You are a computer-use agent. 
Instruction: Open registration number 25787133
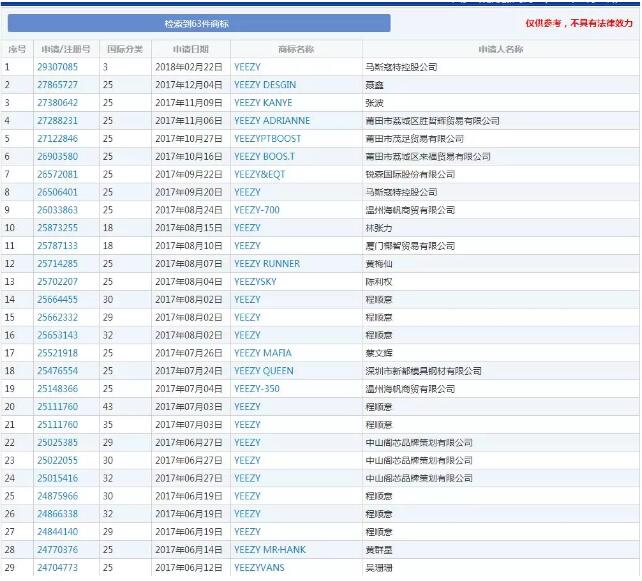[57, 246]
